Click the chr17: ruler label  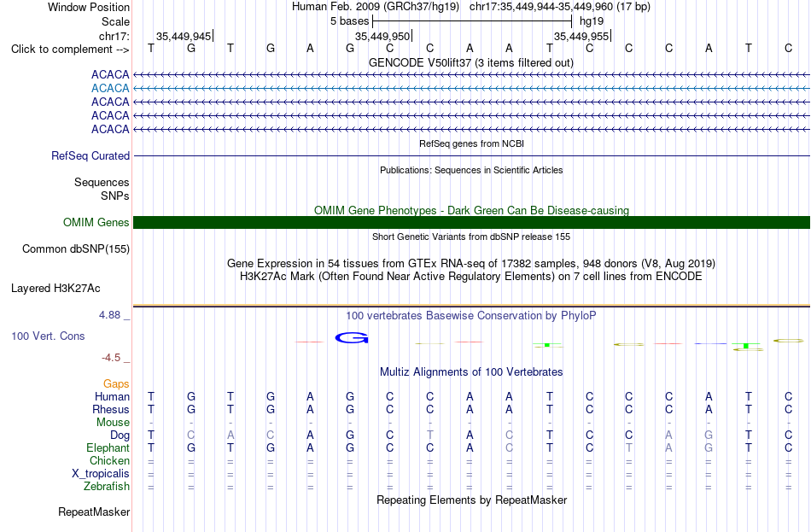(114, 36)
